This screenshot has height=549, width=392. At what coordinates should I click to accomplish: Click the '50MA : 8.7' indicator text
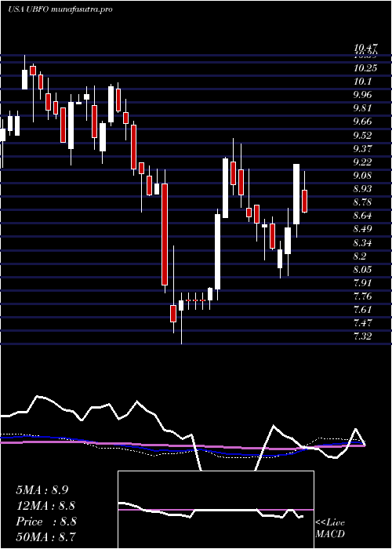point(45,537)
